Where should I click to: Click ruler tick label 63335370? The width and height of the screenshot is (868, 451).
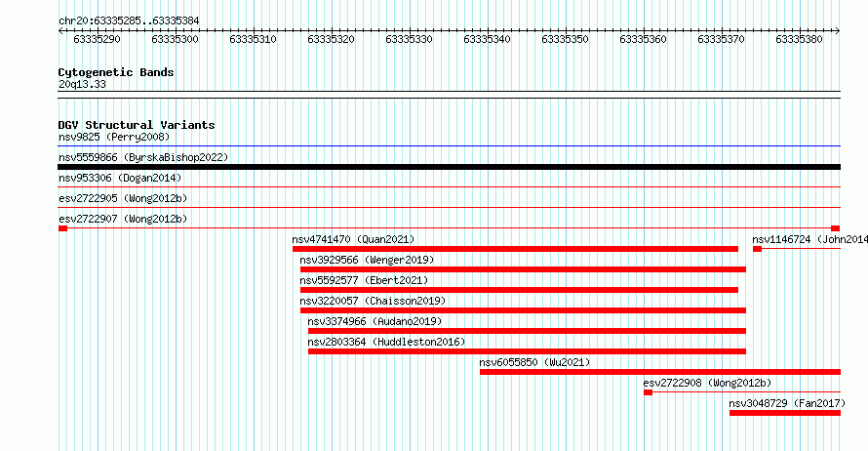pyautogui.click(x=722, y=39)
